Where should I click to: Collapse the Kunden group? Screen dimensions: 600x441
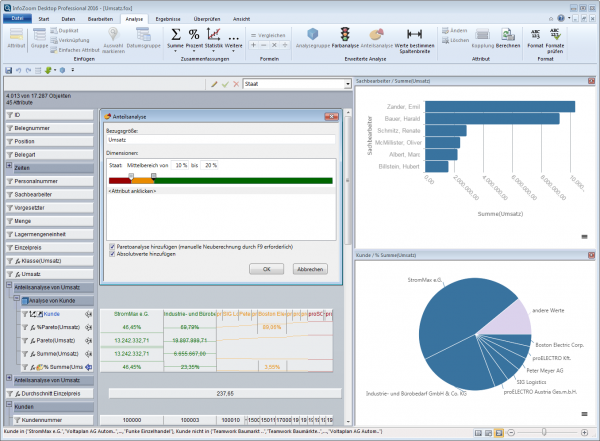click(x=9, y=404)
